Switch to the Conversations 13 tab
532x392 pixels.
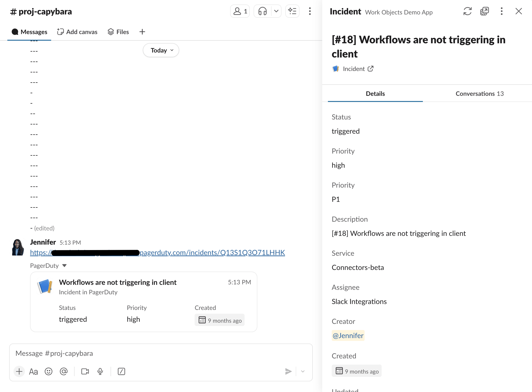point(479,94)
